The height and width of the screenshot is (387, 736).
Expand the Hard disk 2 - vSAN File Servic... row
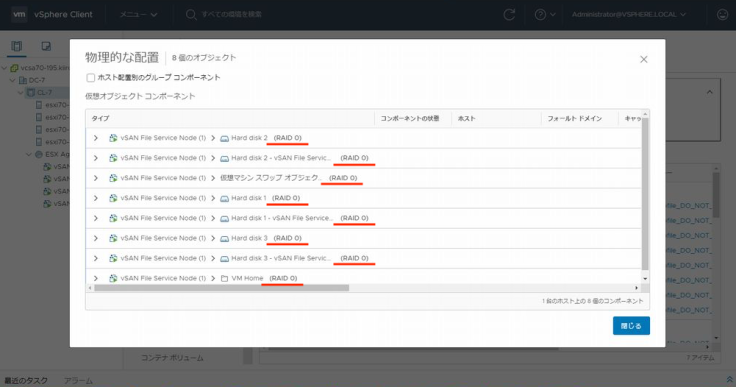coord(96,158)
